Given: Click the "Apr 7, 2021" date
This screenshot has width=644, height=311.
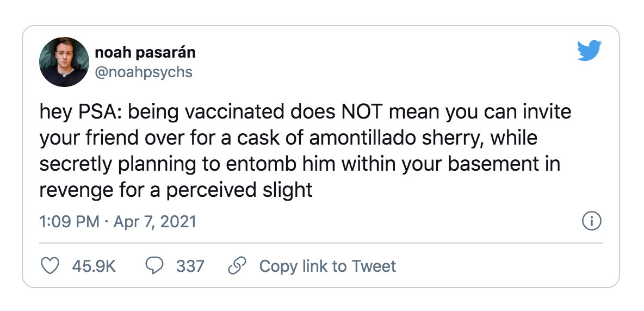Looking at the screenshot, I should coord(154,222).
